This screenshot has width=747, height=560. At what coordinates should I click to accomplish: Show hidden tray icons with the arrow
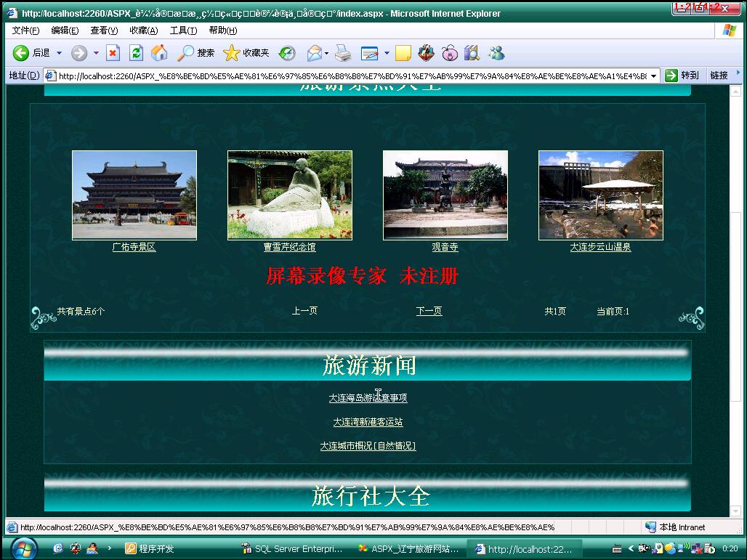tap(630, 548)
